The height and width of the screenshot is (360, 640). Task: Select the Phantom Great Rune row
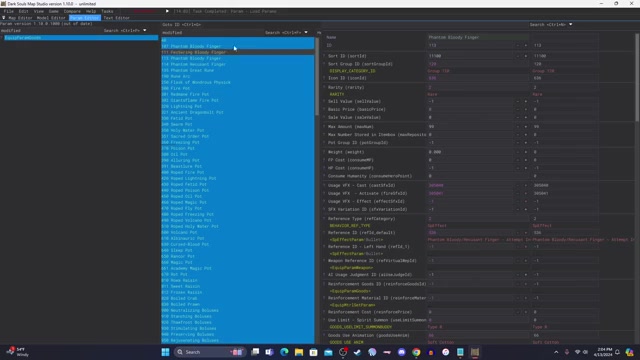[238, 70]
